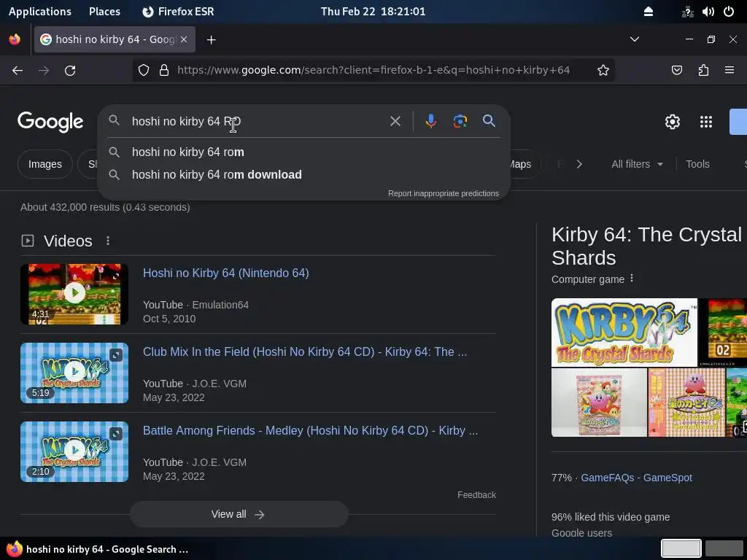Open tracking protection shield icon

[x=144, y=71]
